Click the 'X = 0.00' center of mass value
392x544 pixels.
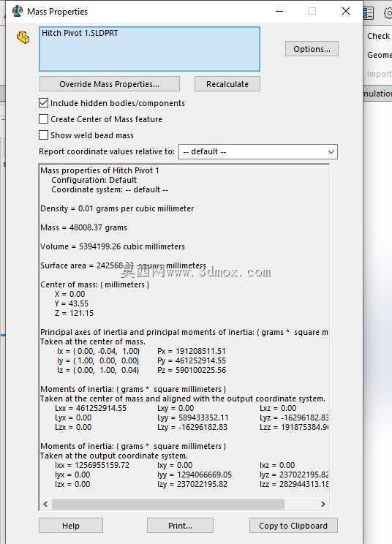pyautogui.click(x=69, y=294)
